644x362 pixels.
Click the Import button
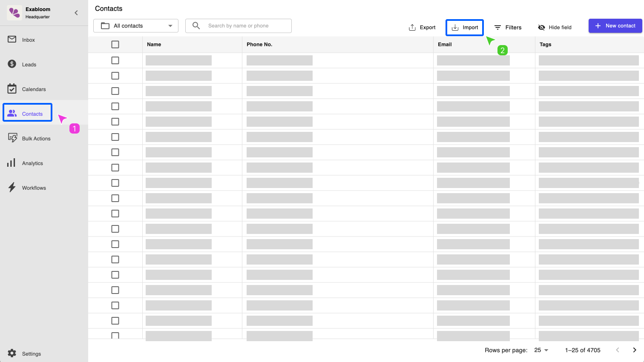(x=464, y=27)
